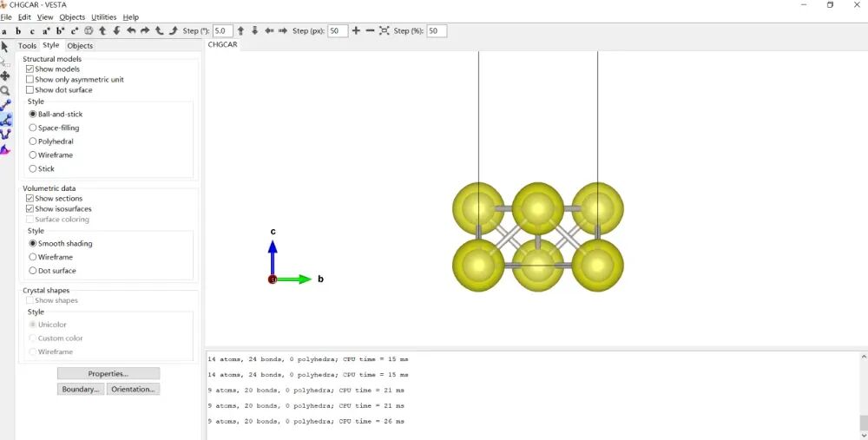The height and width of the screenshot is (440, 868).
Task: Switch to the Style tab
Action: 51,45
